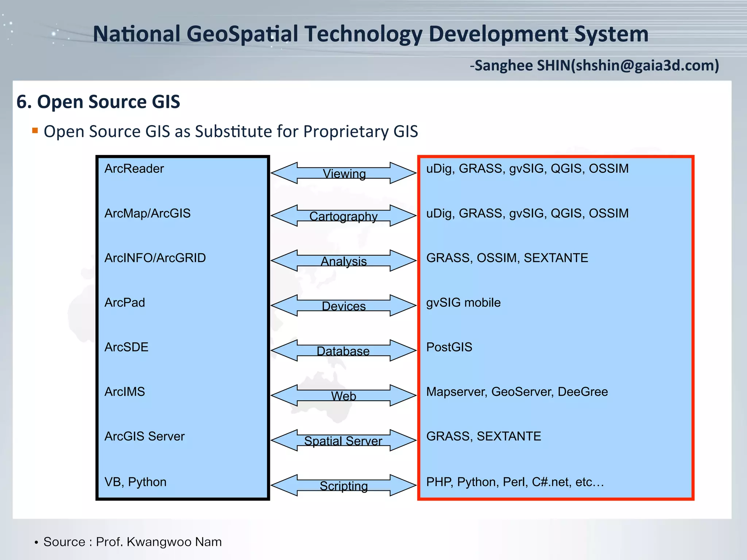Viewport: 747px width, 560px height.
Task: Click the Web double arrow
Action: click(344, 395)
